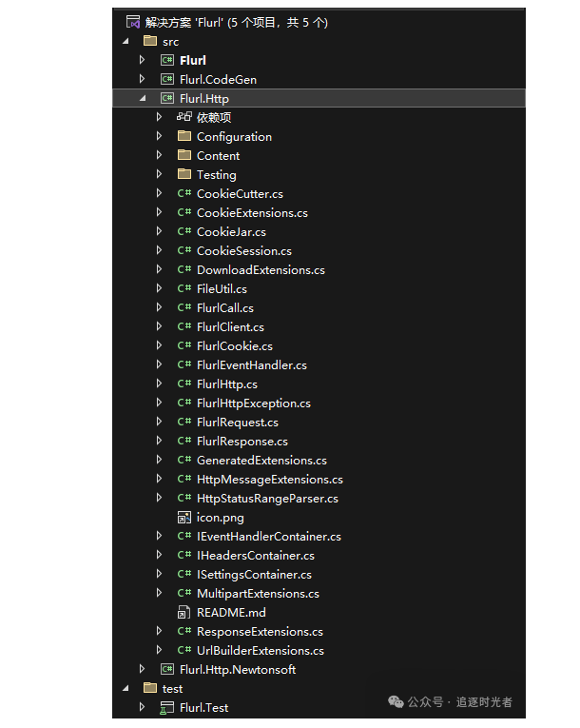Screen dimensions: 580x728
Task: Select the Flurl.Test project label
Action: click(x=204, y=708)
